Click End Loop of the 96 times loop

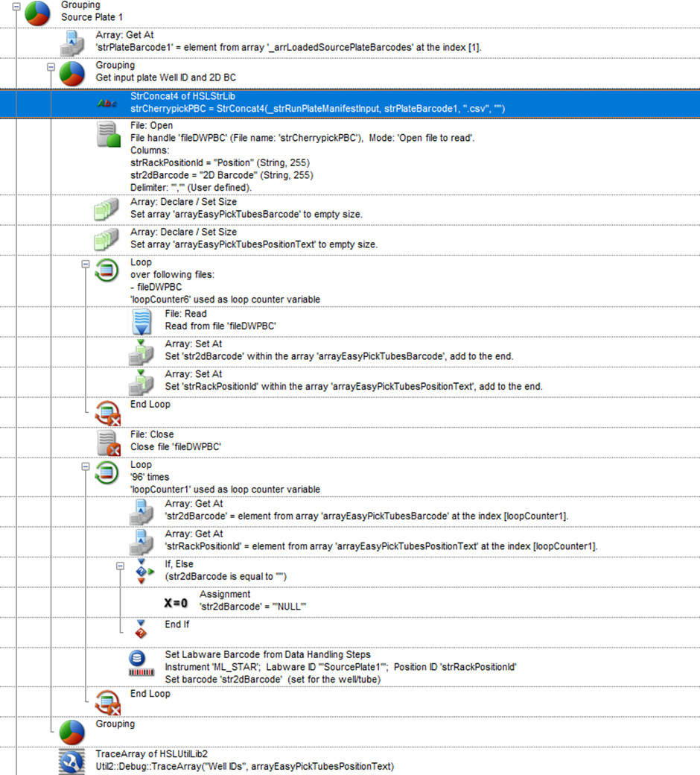150,694
